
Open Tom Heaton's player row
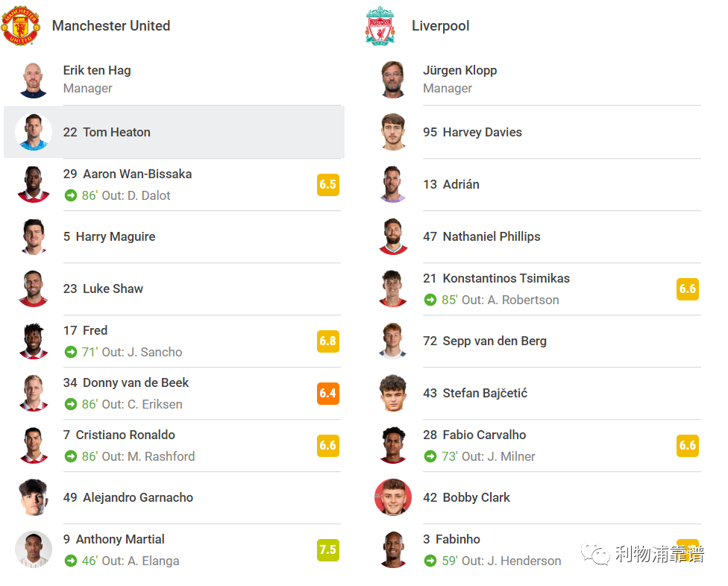pyautogui.click(x=174, y=132)
